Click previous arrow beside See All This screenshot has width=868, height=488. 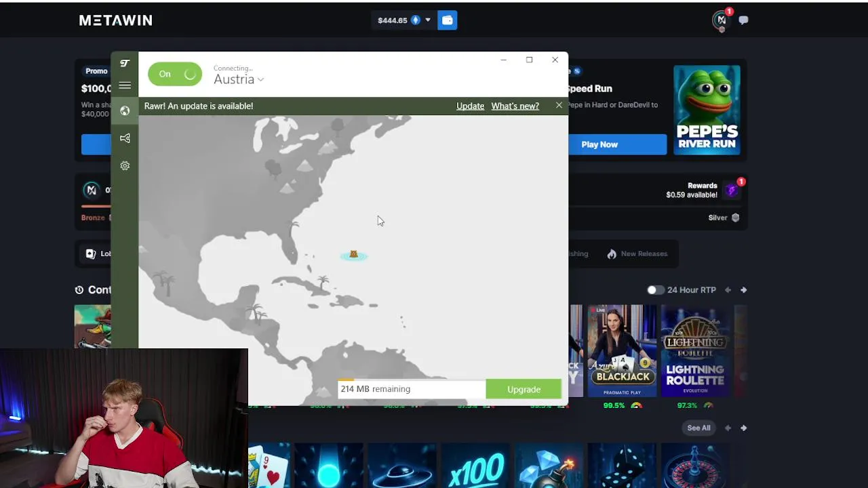[x=728, y=428]
